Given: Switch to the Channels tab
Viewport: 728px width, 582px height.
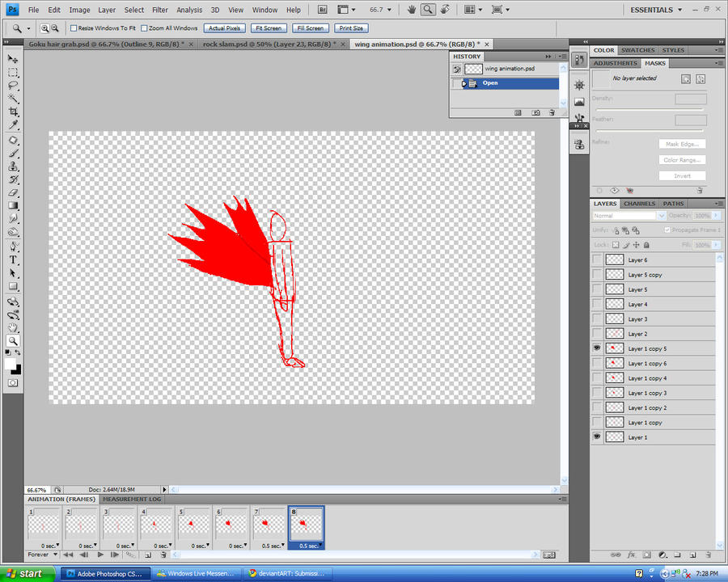Looking at the screenshot, I should pyautogui.click(x=639, y=204).
